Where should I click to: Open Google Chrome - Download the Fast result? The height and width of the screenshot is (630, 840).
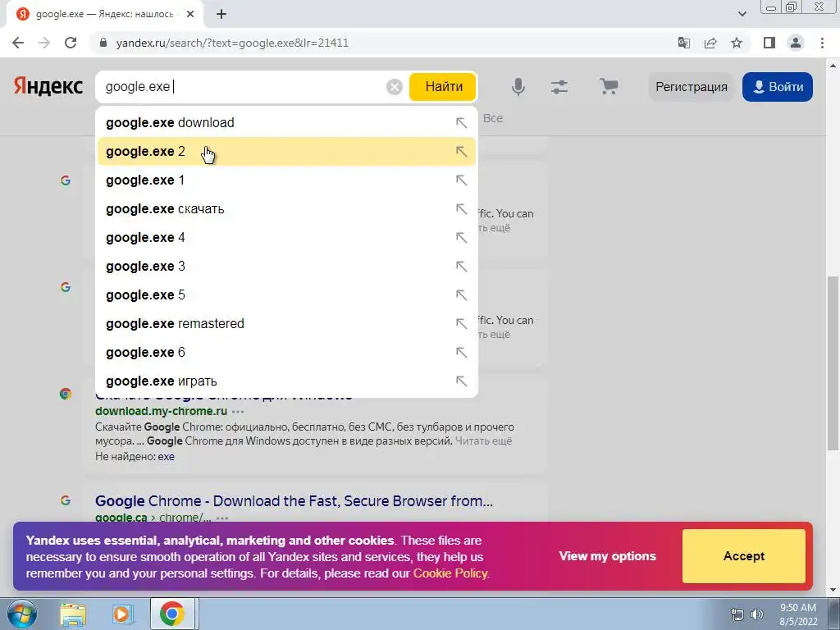[294, 501]
